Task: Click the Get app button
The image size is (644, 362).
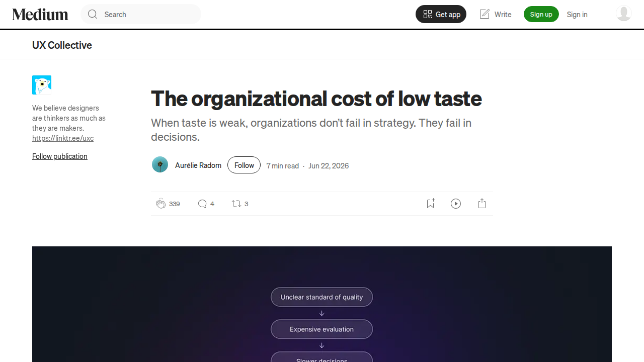Action: click(x=441, y=14)
